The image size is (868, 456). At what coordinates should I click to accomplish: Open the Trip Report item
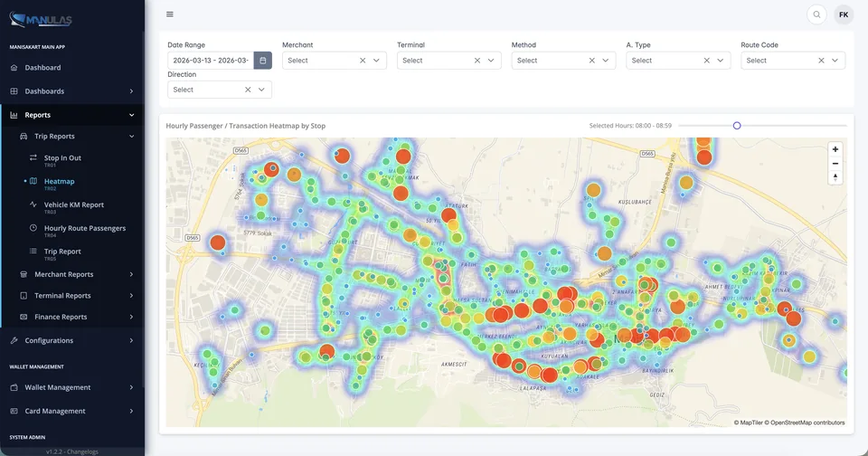[x=72, y=253]
